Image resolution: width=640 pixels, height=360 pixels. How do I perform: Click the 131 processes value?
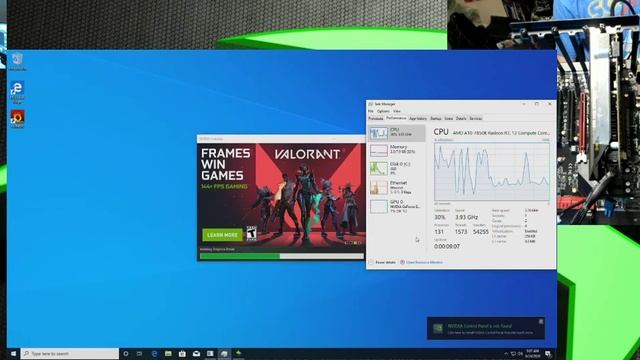(439, 232)
